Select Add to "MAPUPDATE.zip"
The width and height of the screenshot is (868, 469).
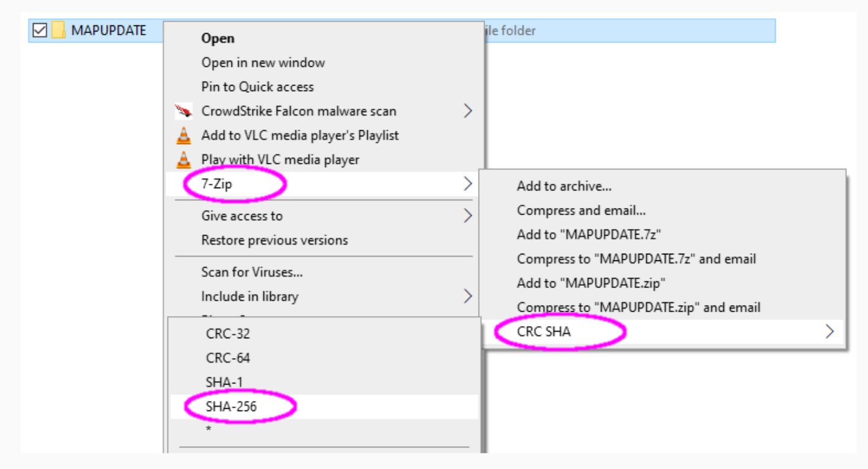coord(591,283)
